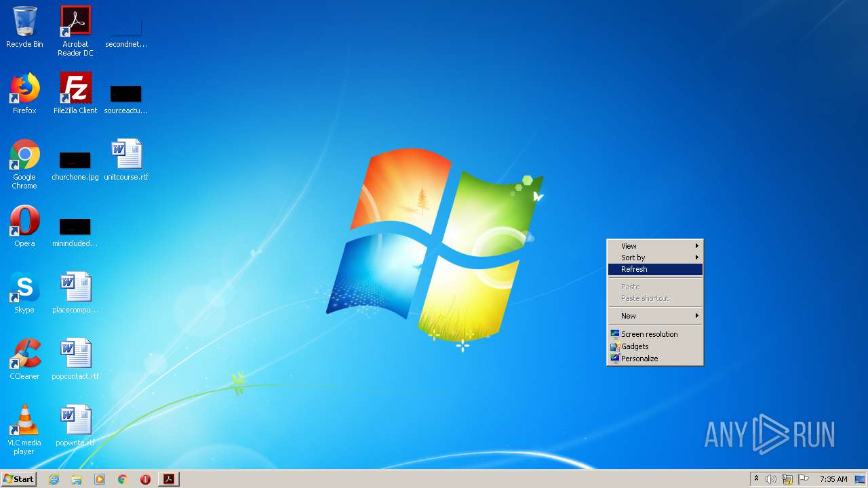Show hidden tray icons arrow
The width and height of the screenshot is (868, 488).
tap(756, 479)
